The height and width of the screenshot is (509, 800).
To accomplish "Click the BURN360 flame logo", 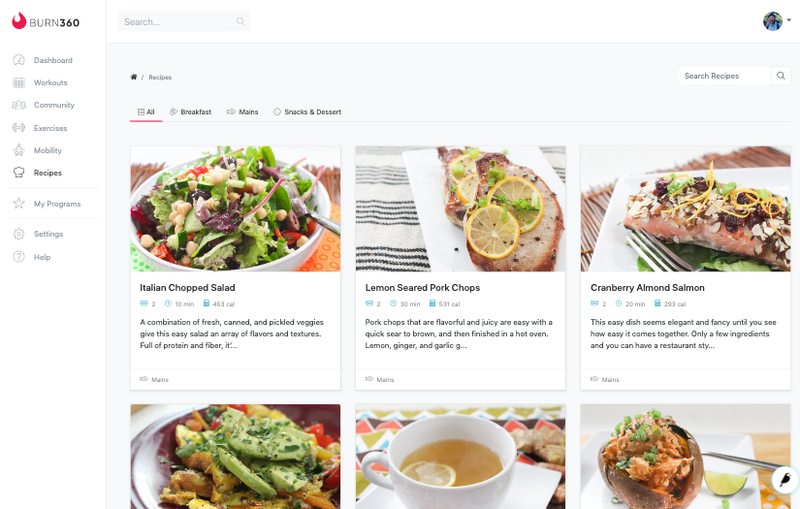I will click(x=19, y=21).
